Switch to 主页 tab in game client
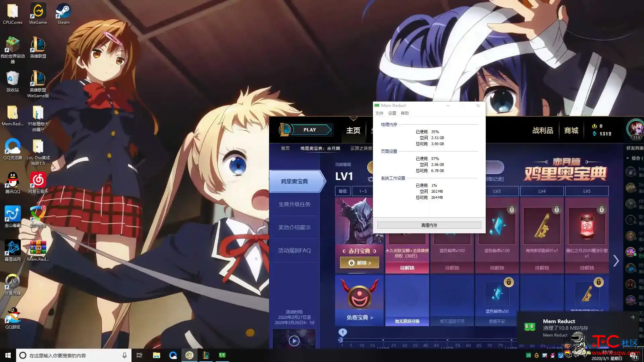This screenshot has height=362, width=644. pos(353,130)
